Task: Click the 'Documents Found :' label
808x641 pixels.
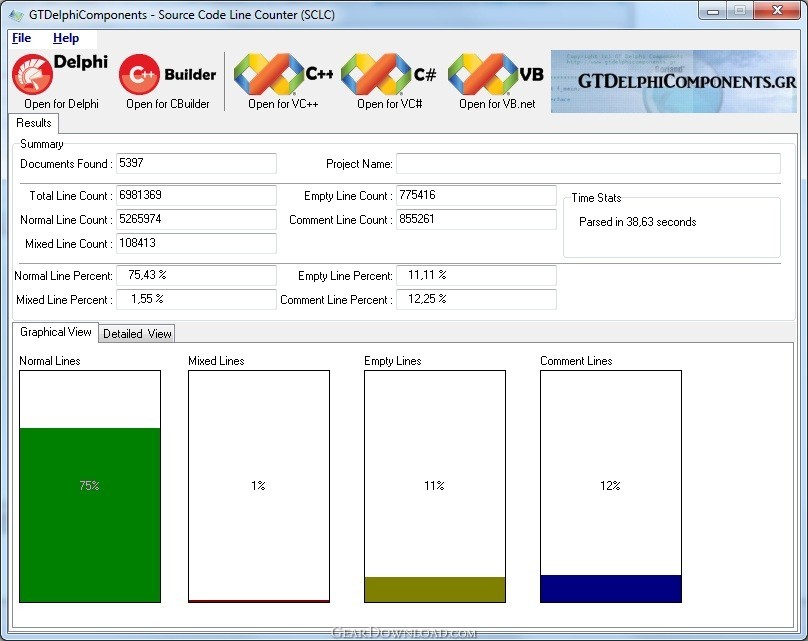Action: [x=66, y=164]
